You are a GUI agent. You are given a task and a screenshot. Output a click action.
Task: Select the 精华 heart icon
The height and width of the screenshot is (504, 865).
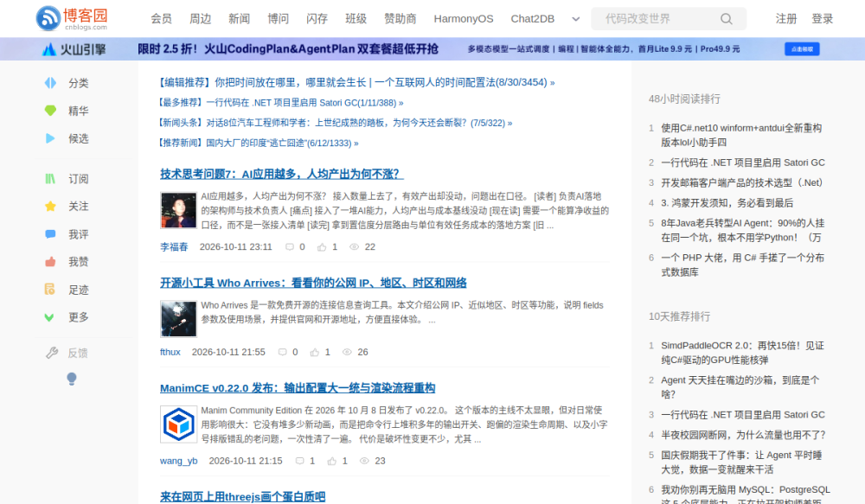tap(50, 111)
